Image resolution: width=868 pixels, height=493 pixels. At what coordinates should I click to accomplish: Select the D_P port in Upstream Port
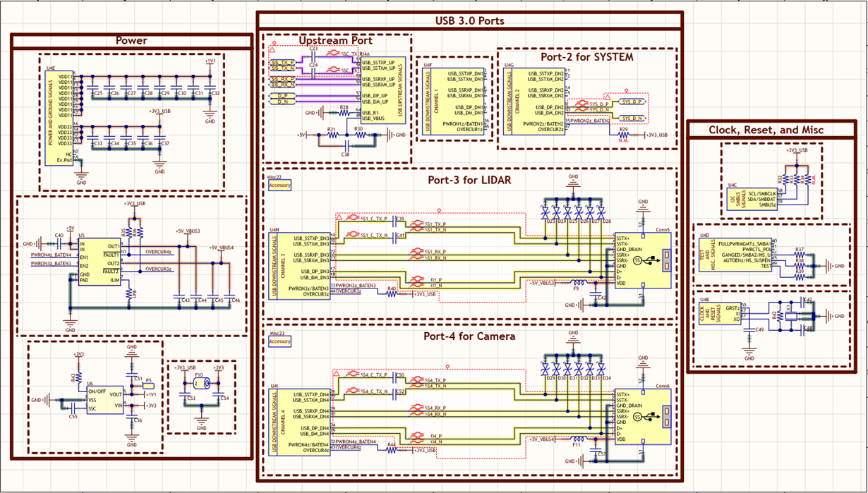(x=282, y=95)
